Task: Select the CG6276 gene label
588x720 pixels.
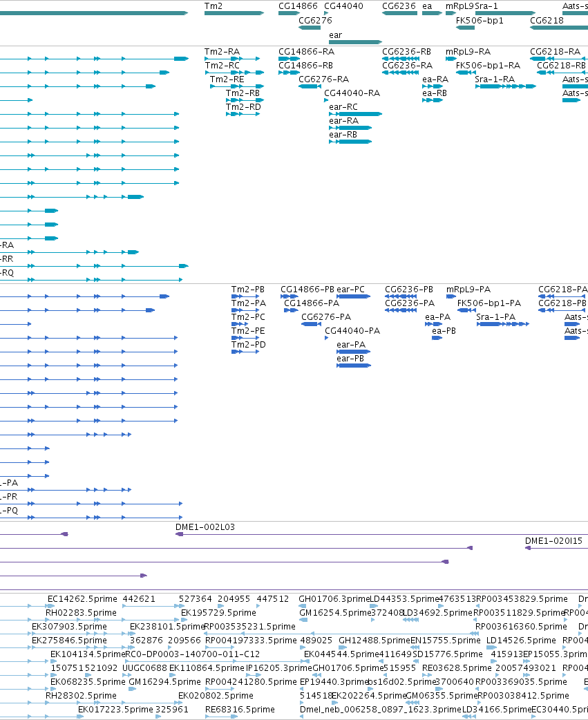Action: coord(315,20)
